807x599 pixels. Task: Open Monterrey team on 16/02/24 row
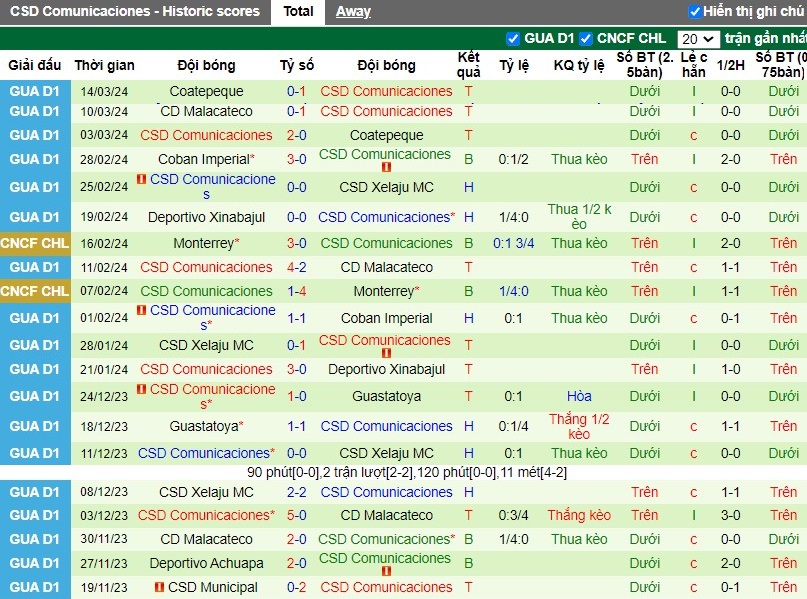[204, 243]
